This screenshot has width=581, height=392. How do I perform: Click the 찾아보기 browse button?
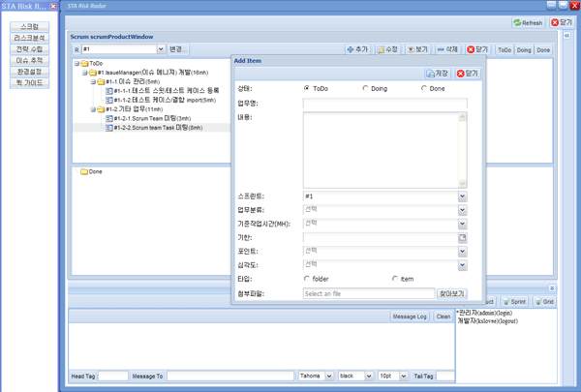[452, 293]
